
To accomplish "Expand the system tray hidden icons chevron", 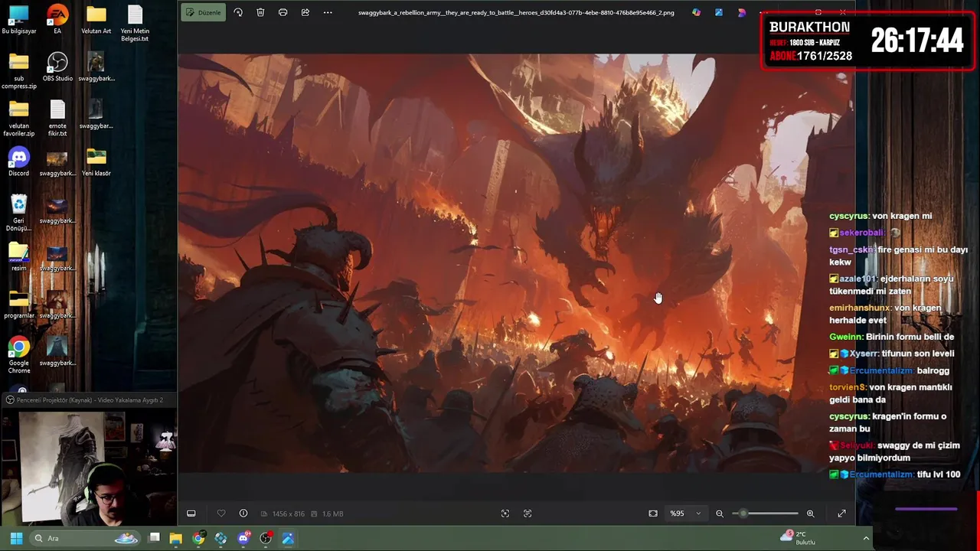I will [x=866, y=538].
